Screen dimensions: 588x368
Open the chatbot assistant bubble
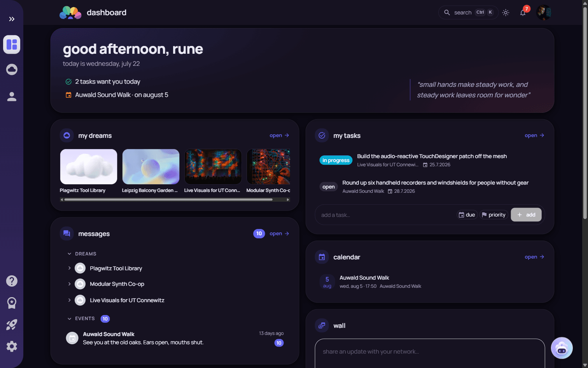click(562, 348)
